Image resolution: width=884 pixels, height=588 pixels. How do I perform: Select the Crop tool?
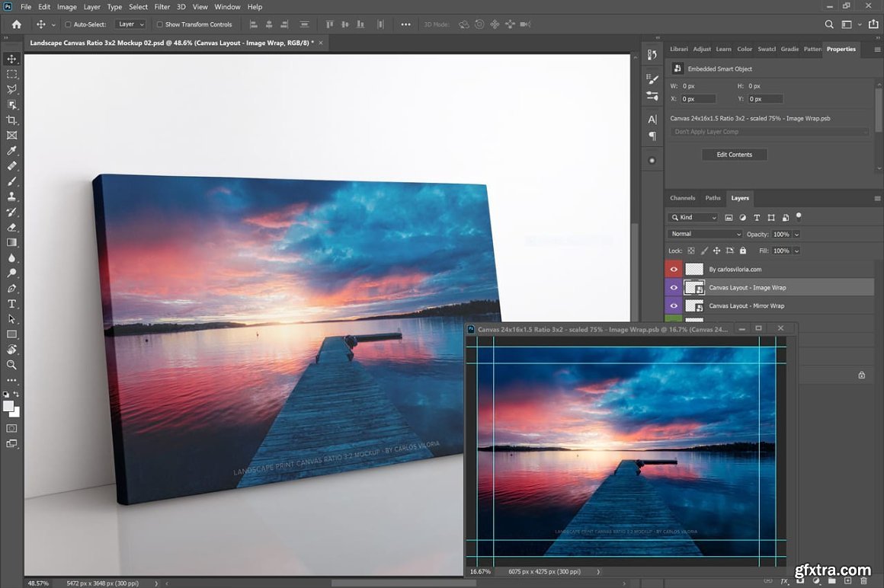pos(11,120)
